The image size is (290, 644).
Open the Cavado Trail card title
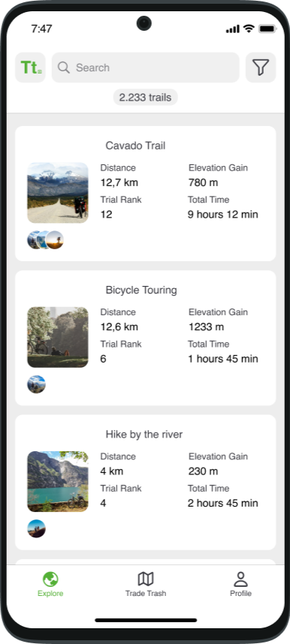(x=135, y=146)
